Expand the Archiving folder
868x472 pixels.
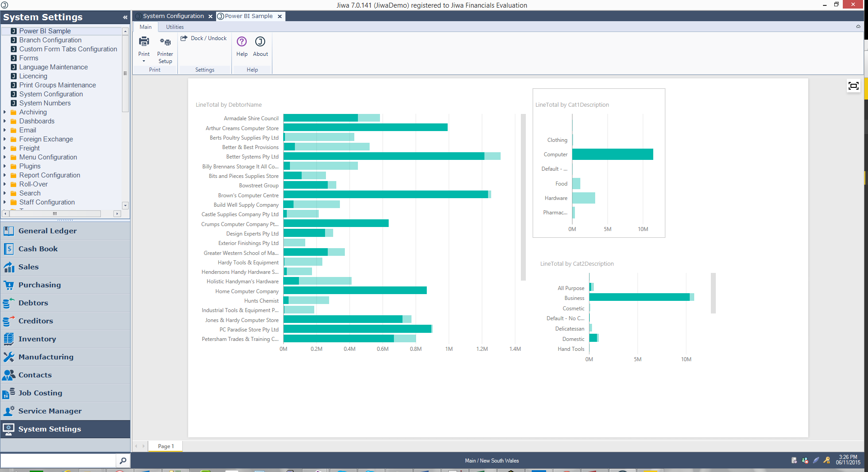(x=5, y=112)
